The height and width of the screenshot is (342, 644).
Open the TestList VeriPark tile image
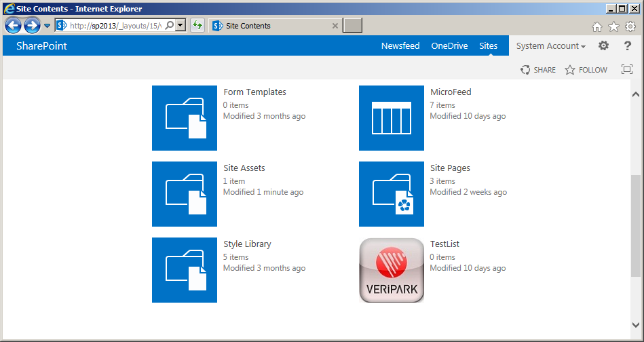(x=392, y=270)
